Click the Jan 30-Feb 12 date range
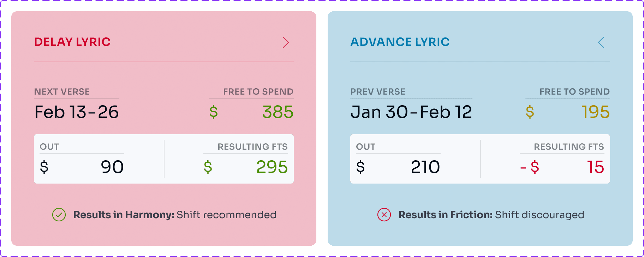Image resolution: width=644 pixels, height=257 pixels. 411,112
